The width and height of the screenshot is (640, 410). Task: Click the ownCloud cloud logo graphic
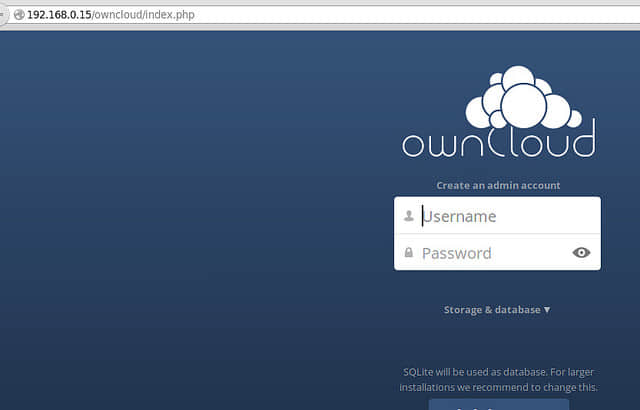pos(524,97)
